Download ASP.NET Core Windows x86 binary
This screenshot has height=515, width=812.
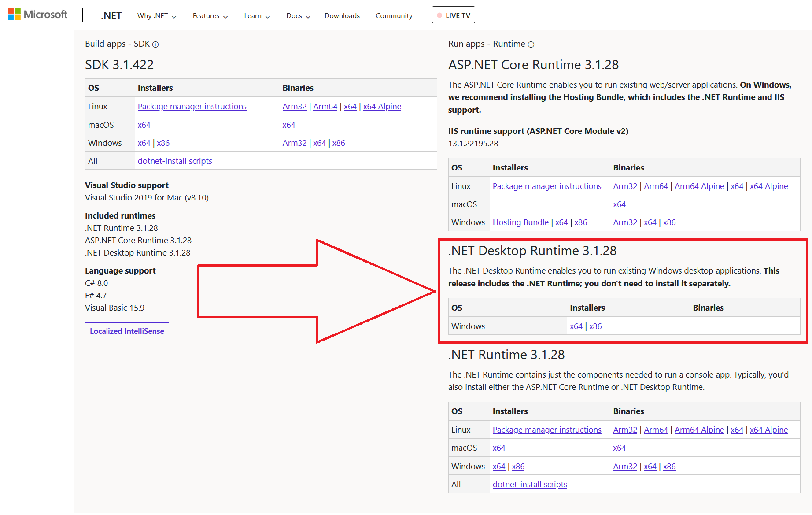point(669,222)
